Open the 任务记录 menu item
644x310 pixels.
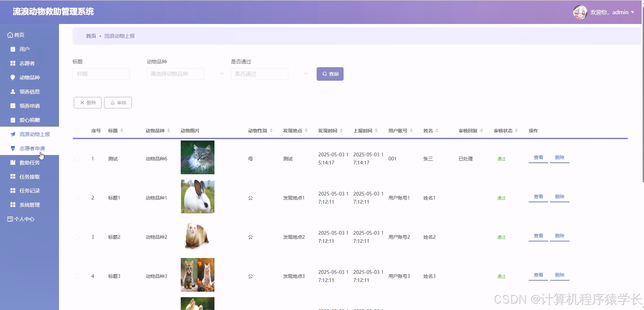tap(31, 190)
